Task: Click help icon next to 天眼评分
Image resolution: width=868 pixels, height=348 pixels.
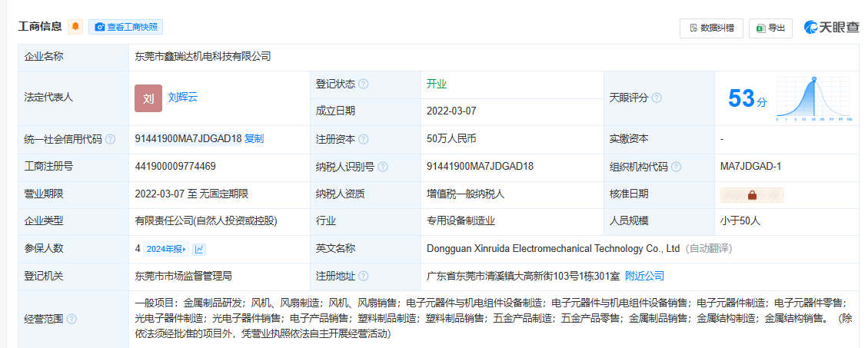Action: pos(657,98)
